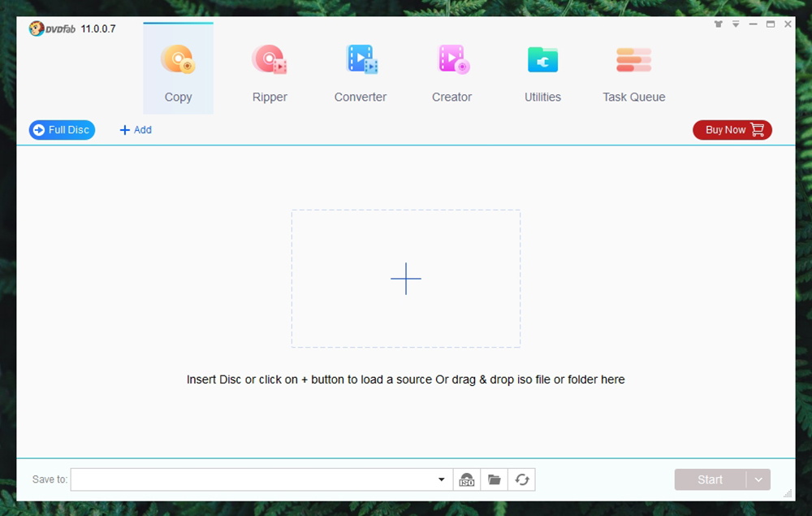
Task: Open the Task Queue icon
Action: [633, 61]
